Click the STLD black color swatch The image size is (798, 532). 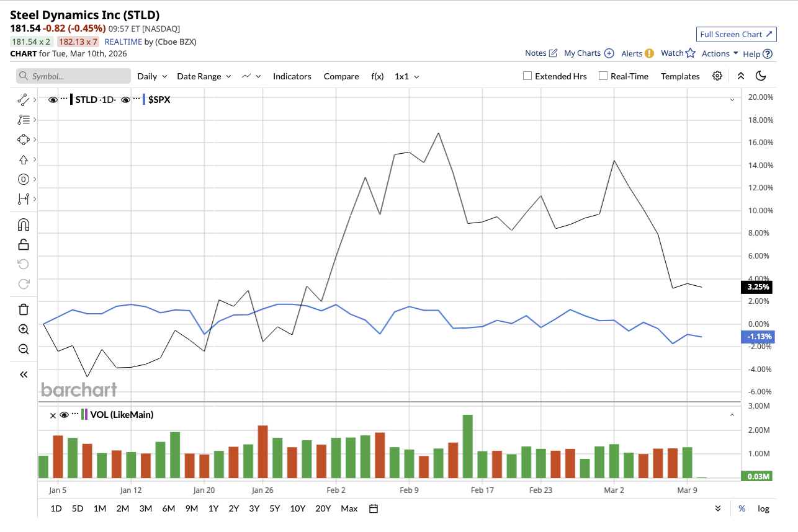click(71, 99)
